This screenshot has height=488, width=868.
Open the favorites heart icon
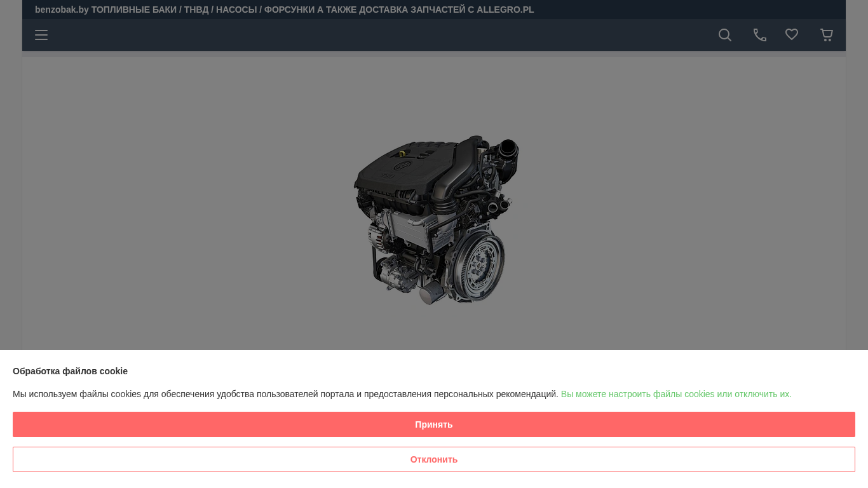pos(792,35)
